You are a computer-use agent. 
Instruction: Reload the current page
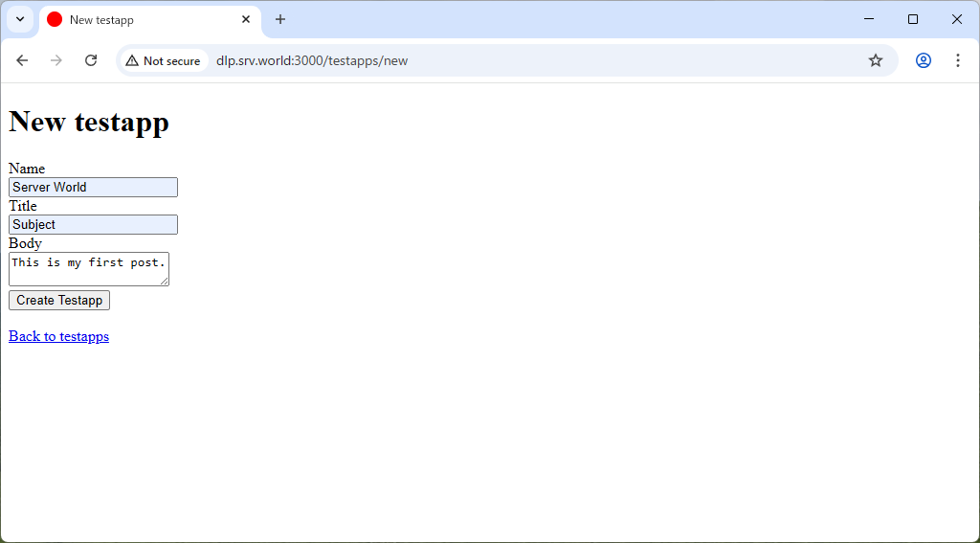click(x=91, y=60)
